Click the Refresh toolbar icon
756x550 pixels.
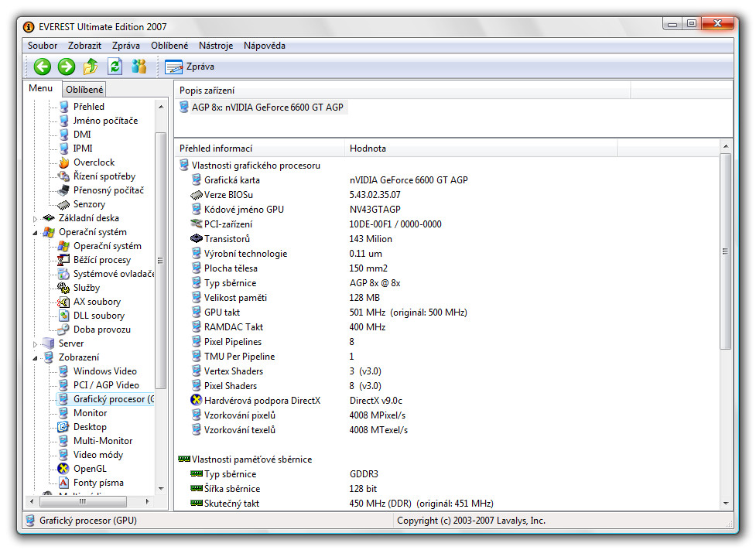(115, 67)
